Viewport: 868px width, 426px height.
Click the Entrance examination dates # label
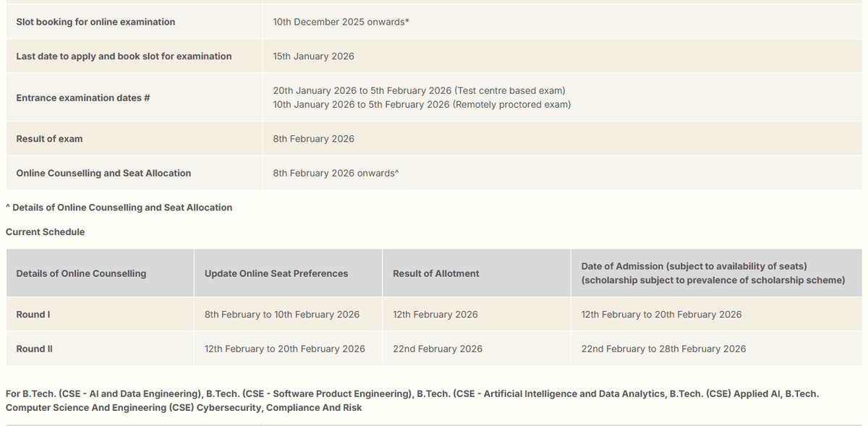pyautogui.click(x=82, y=98)
